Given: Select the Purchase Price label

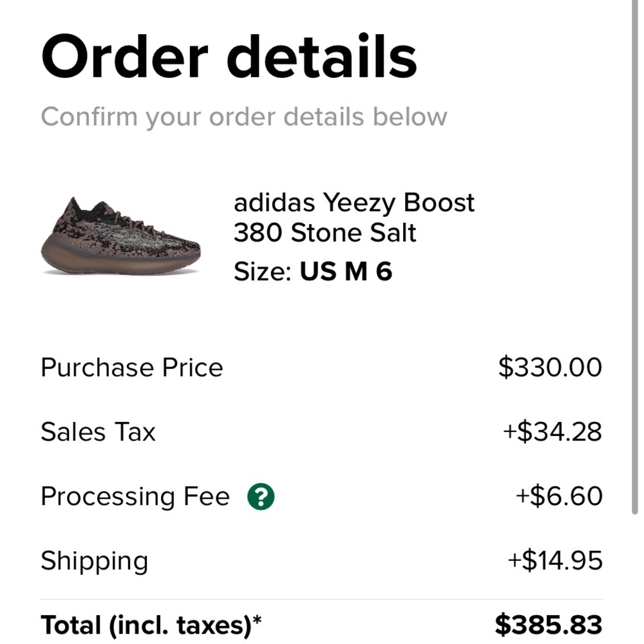Looking at the screenshot, I should pyautogui.click(x=131, y=367).
